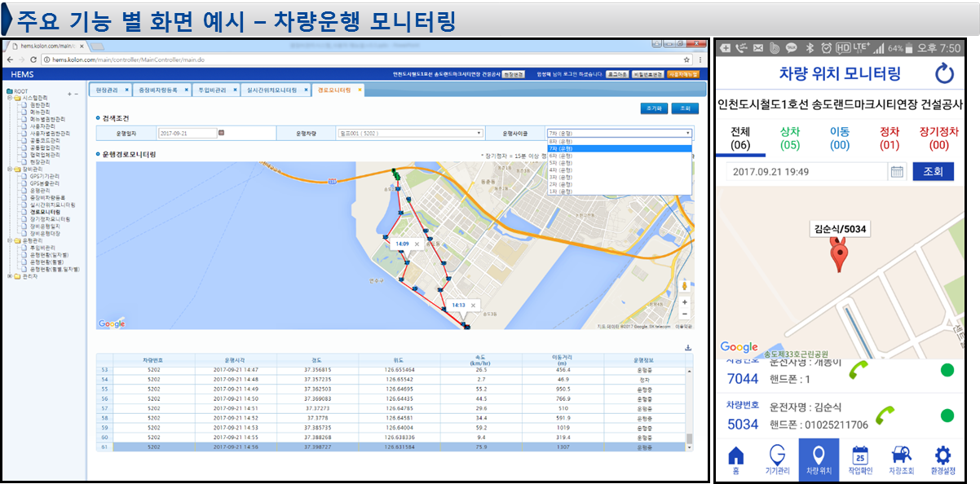Click the browser address bar URL

click(130, 59)
